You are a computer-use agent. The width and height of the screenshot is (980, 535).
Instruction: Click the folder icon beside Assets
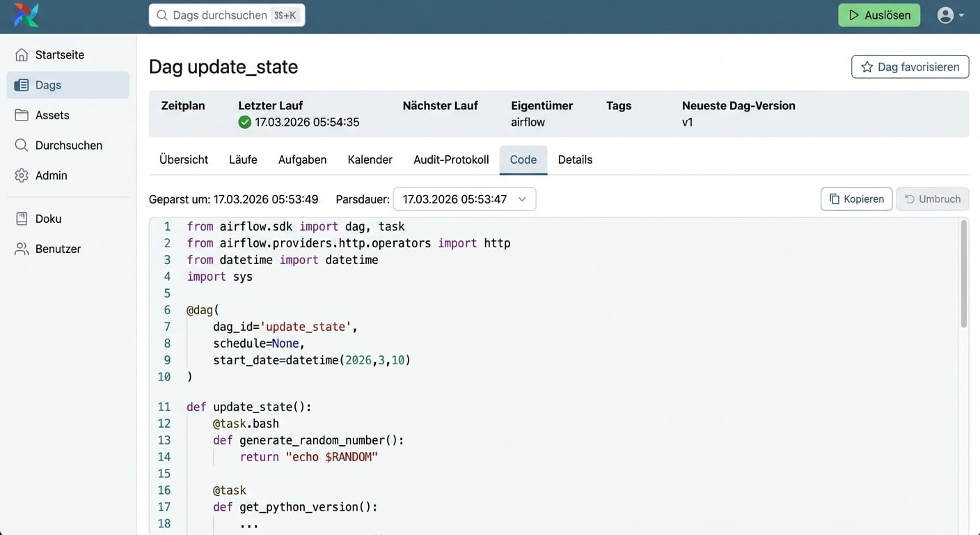coord(22,115)
